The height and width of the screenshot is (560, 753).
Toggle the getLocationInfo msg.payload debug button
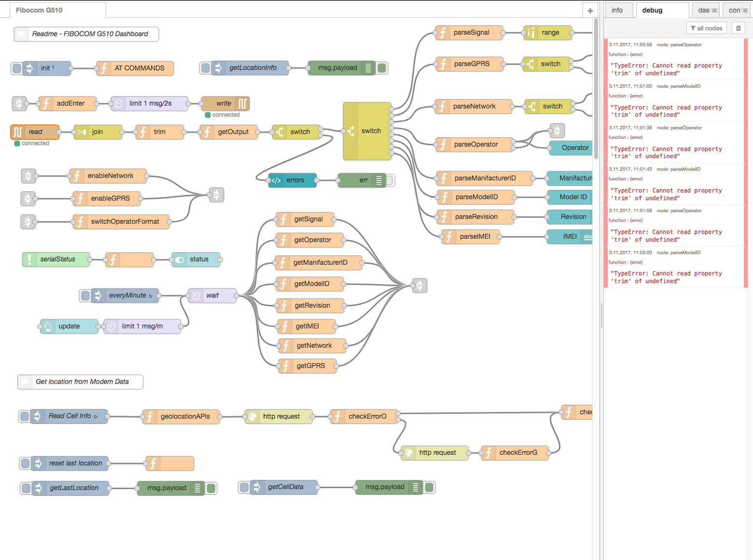coord(382,68)
